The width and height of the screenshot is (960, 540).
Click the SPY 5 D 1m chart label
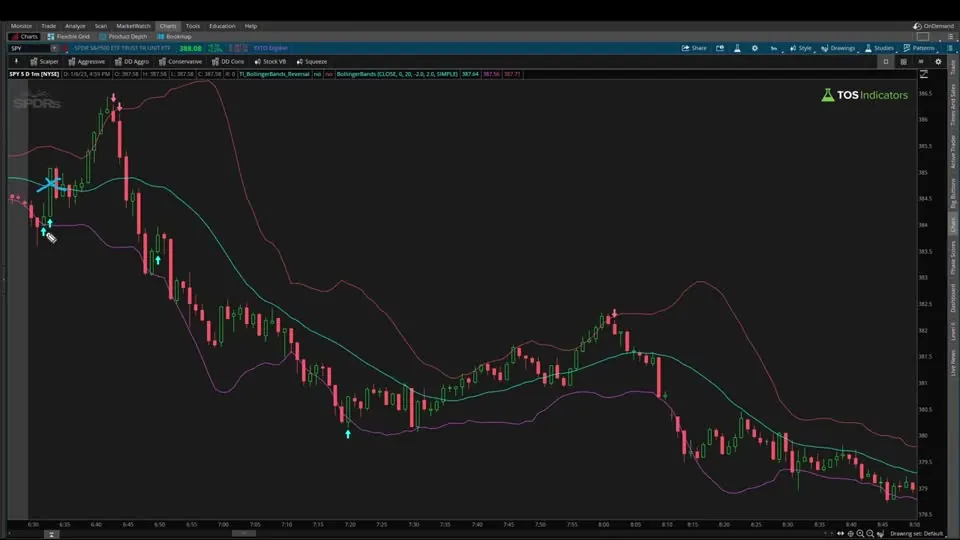pos(34,74)
